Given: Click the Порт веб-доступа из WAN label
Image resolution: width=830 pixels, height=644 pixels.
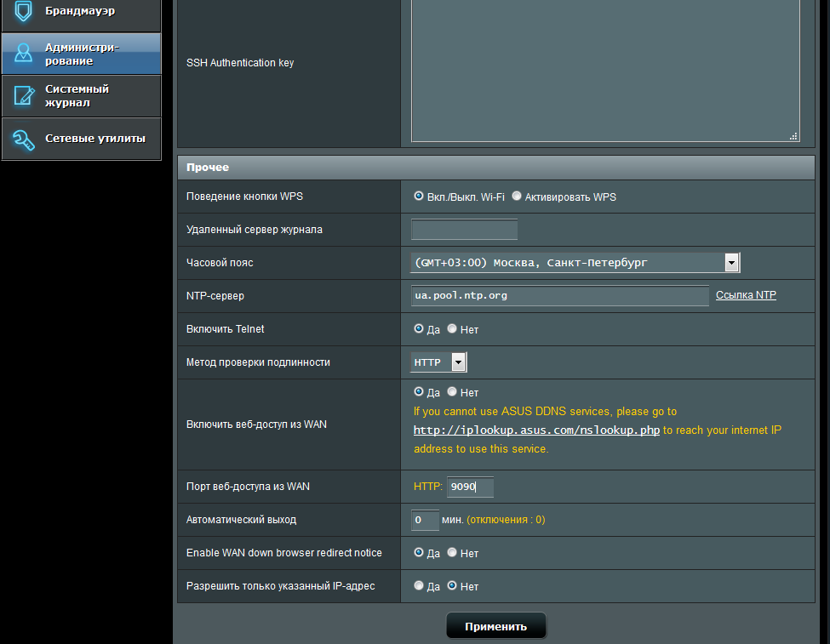Looking at the screenshot, I should (248, 487).
